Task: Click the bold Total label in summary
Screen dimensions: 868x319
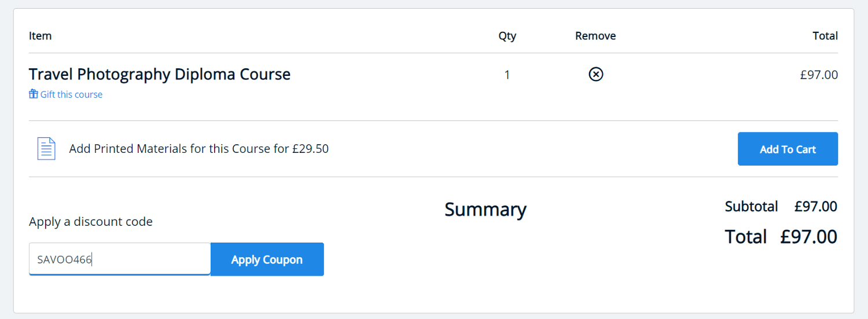Action: pyautogui.click(x=746, y=237)
